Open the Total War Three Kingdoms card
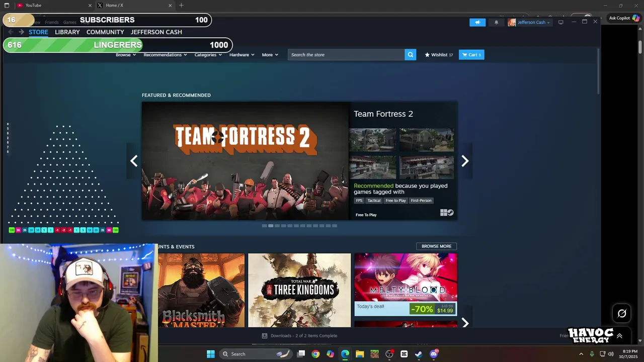 [x=299, y=290]
